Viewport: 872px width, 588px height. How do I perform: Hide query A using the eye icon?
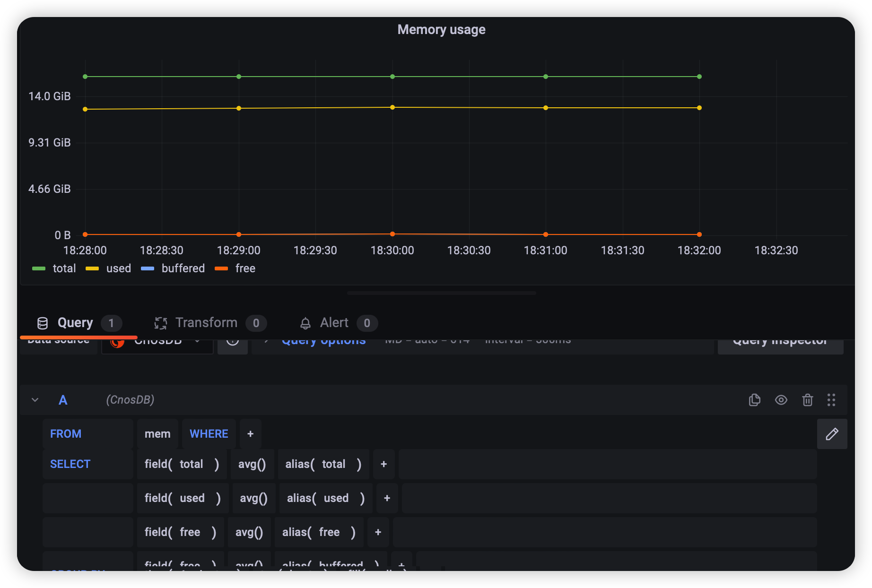781,400
